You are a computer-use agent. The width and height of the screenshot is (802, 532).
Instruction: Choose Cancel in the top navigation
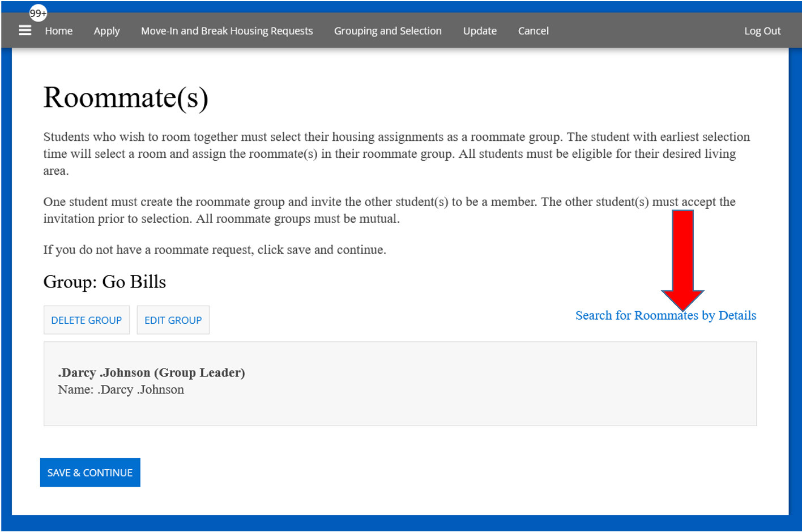tap(533, 31)
